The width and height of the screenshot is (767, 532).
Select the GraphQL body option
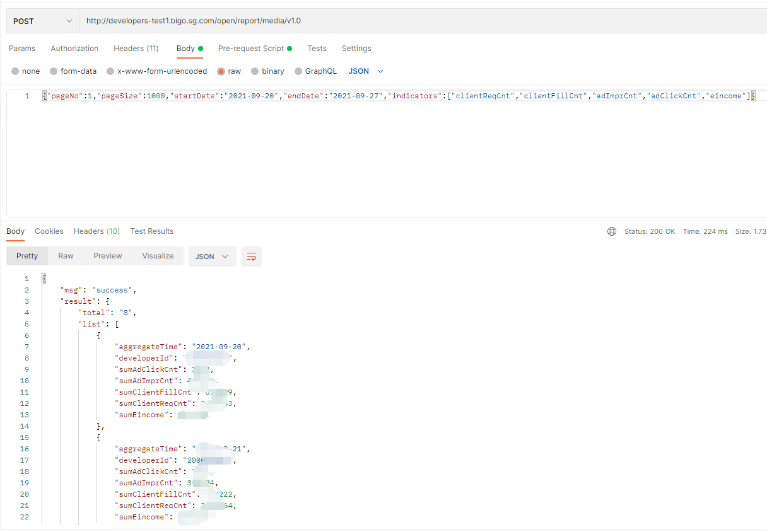[299, 71]
